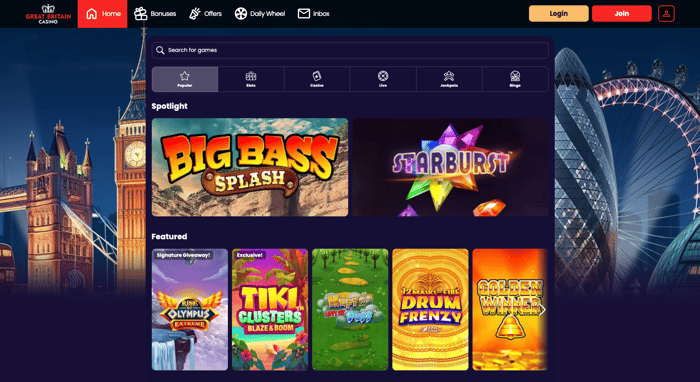Click the Join button
Image resolution: width=700 pixels, height=382 pixels.
tap(621, 13)
